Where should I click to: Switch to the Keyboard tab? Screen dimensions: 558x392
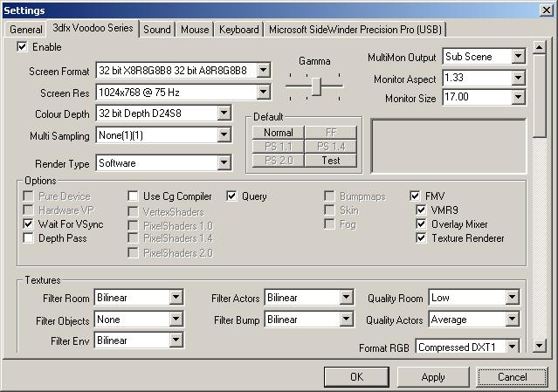point(238,29)
